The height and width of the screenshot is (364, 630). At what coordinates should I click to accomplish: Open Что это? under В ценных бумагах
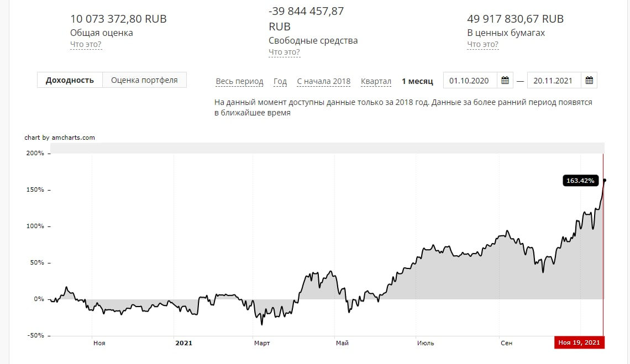(482, 44)
